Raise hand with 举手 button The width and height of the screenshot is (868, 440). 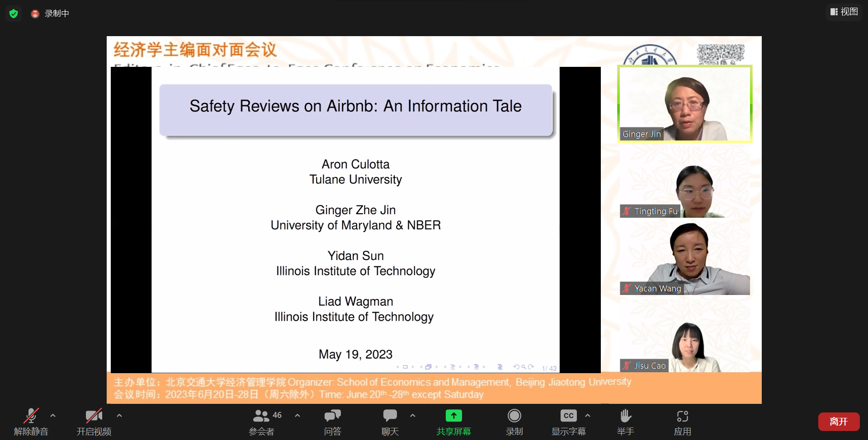click(626, 422)
